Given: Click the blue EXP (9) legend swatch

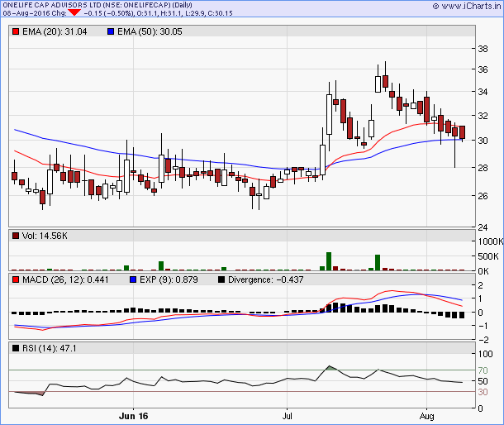Looking at the screenshot, I should point(133,279).
